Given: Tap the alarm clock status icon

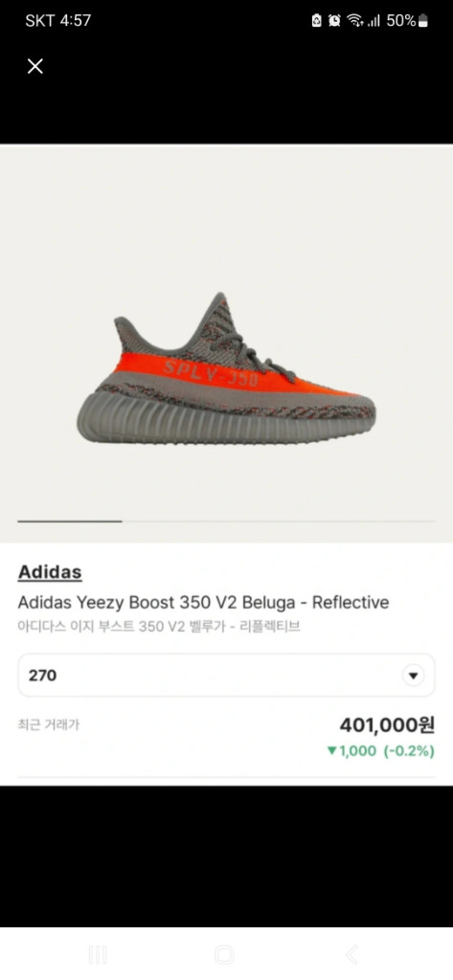Looking at the screenshot, I should click(335, 21).
